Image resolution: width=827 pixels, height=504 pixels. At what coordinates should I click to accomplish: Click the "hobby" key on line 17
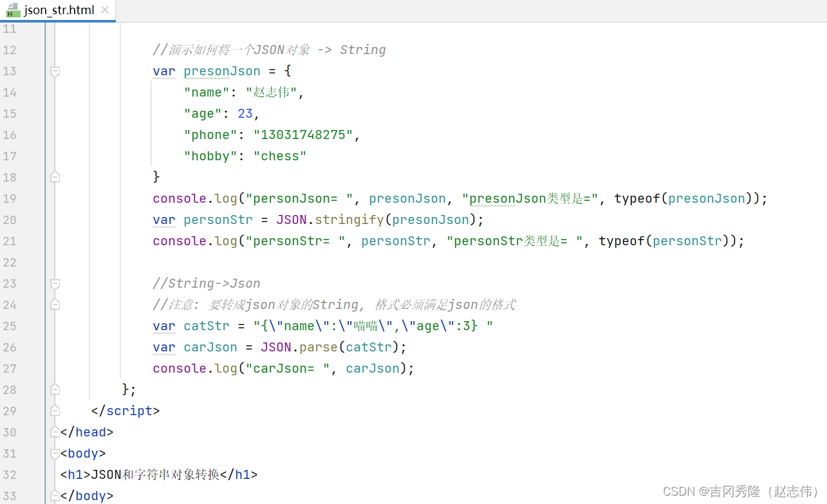coord(210,156)
